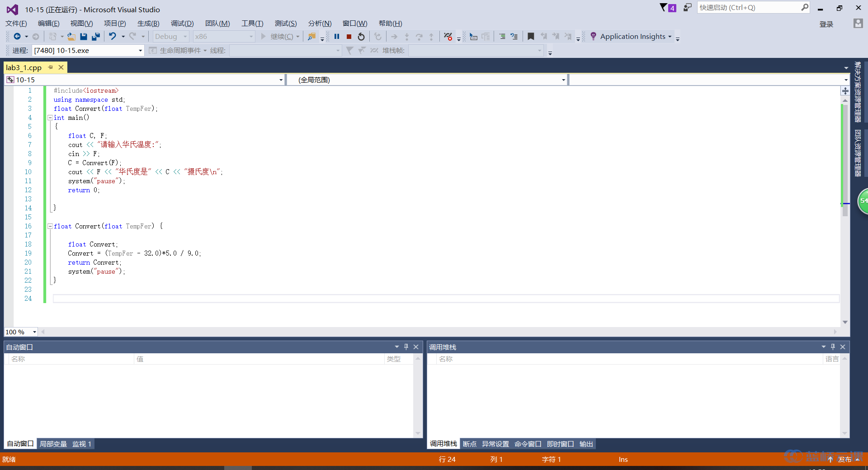Viewport: 868px width, 470px height.
Task: Click the 登录 sign-in link
Action: click(826, 24)
